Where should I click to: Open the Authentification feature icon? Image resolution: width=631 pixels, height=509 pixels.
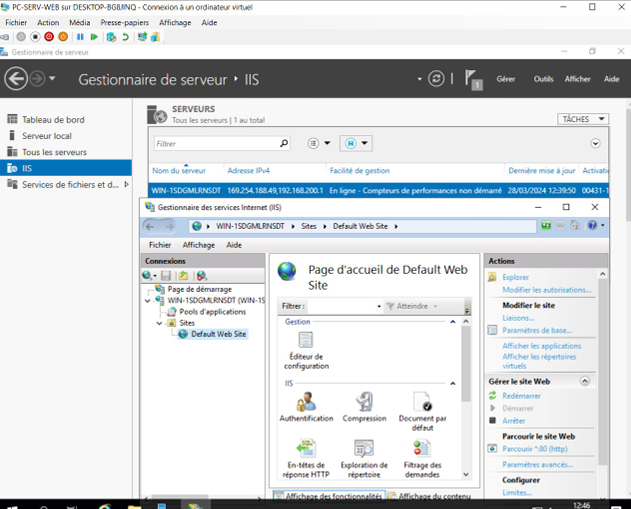(x=306, y=402)
